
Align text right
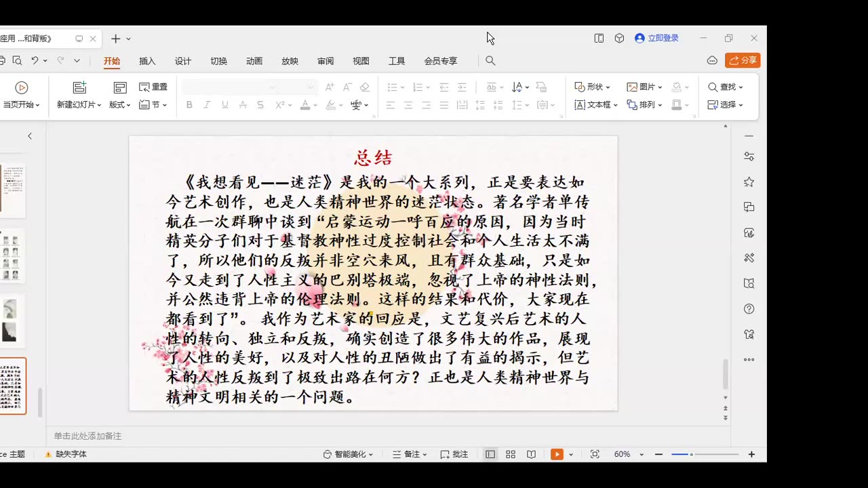426,105
